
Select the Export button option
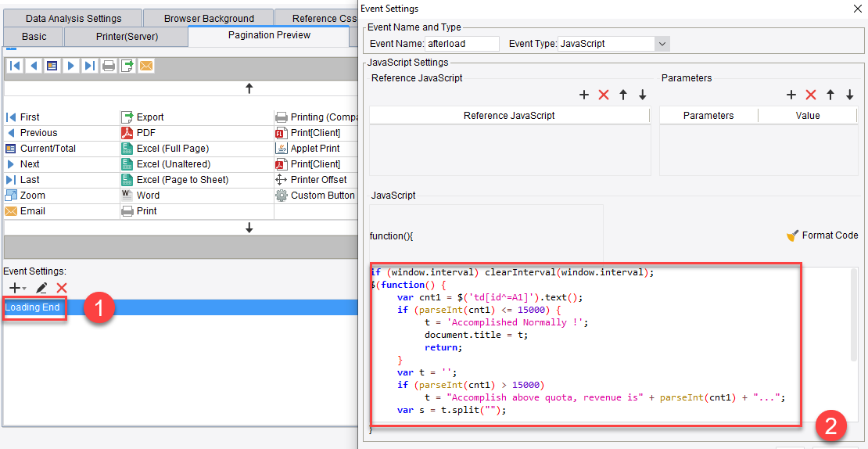pyautogui.click(x=143, y=117)
